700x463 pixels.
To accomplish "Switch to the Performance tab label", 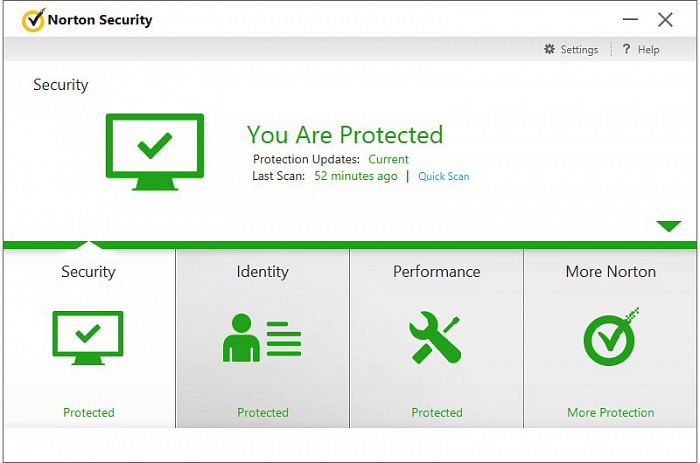I will [x=436, y=272].
